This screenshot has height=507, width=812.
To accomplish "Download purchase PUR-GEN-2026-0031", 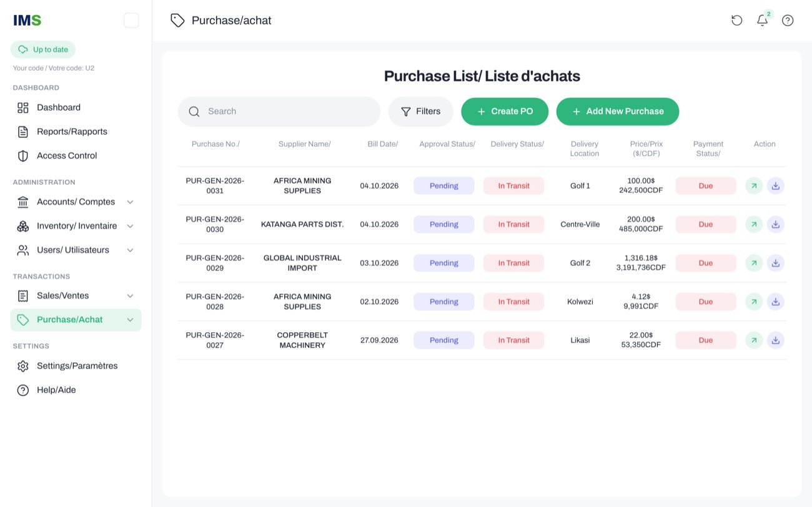I will 775,185.
